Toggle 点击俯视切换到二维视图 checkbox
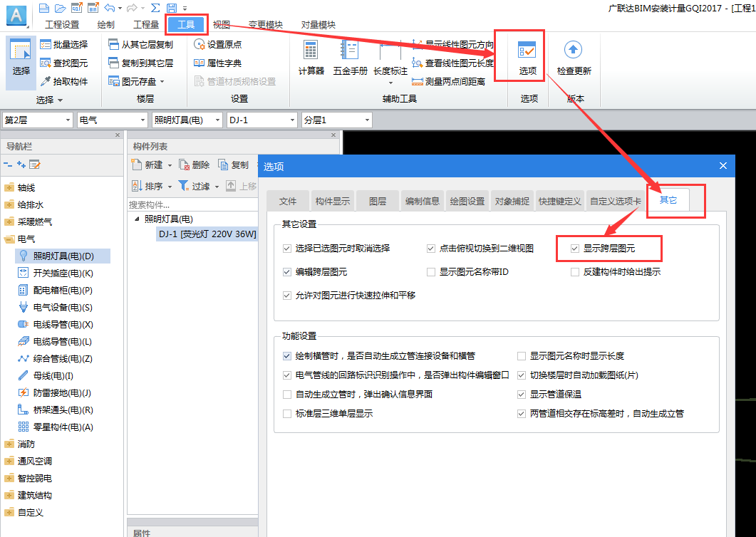 pyautogui.click(x=431, y=249)
